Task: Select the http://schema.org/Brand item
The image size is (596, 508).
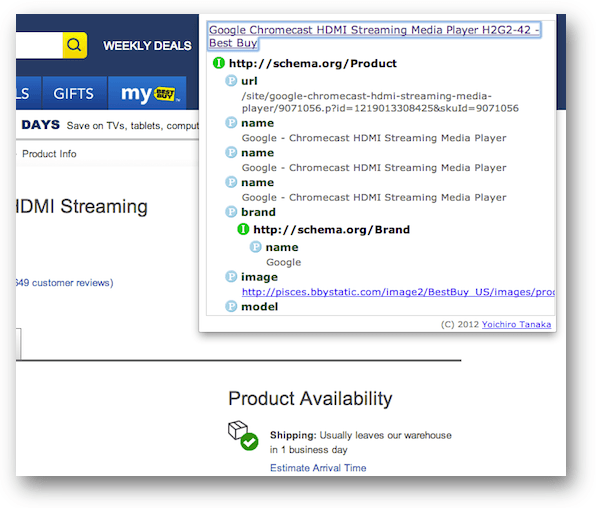Action: point(331,230)
